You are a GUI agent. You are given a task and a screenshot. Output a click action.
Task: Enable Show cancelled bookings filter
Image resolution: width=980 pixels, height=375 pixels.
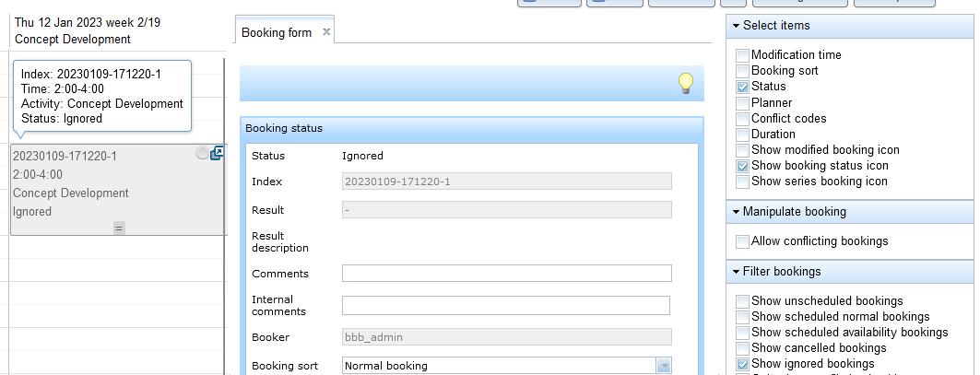(742, 349)
